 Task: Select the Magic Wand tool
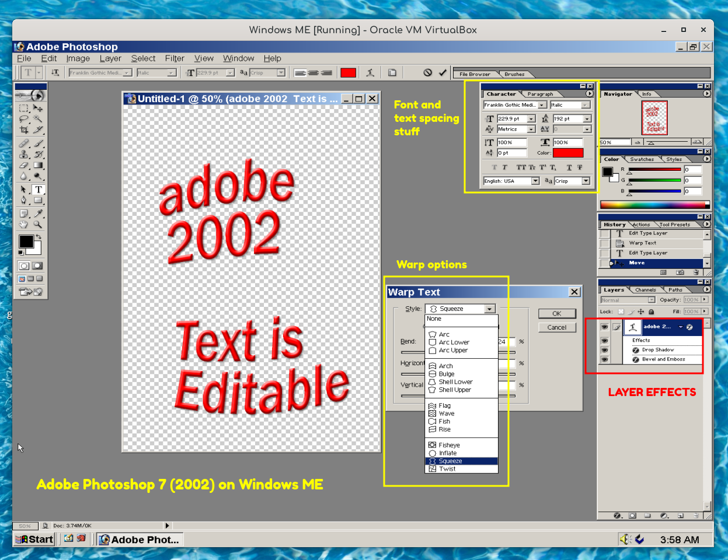(x=38, y=119)
